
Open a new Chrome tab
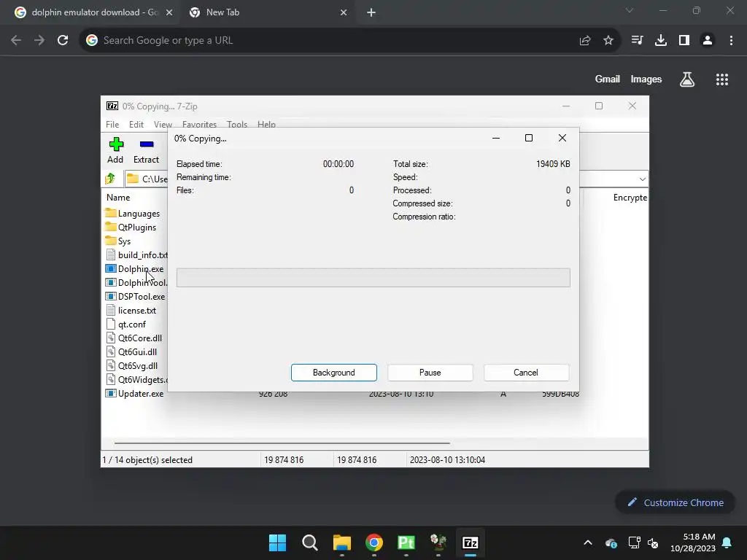click(371, 13)
